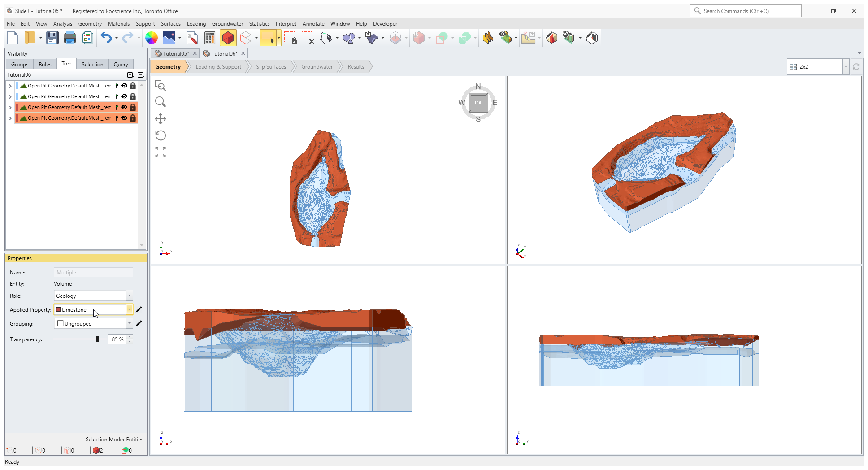The height and width of the screenshot is (470, 868).
Task: Go to Results workflow step
Action: 356,67
